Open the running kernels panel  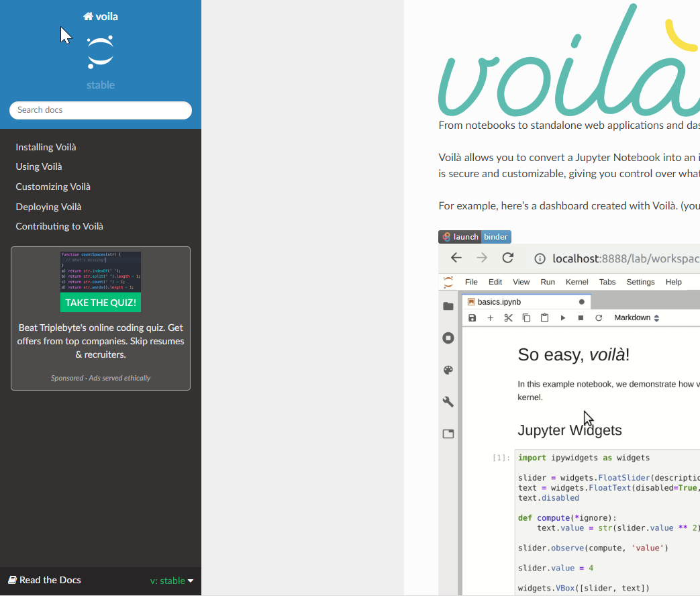tap(448, 338)
